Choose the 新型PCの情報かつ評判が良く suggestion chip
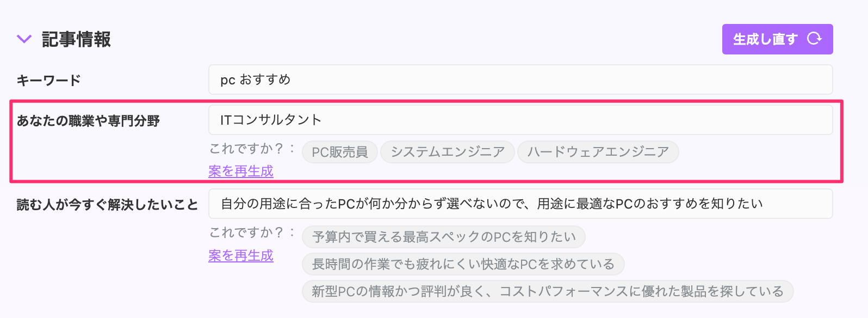 point(548,291)
